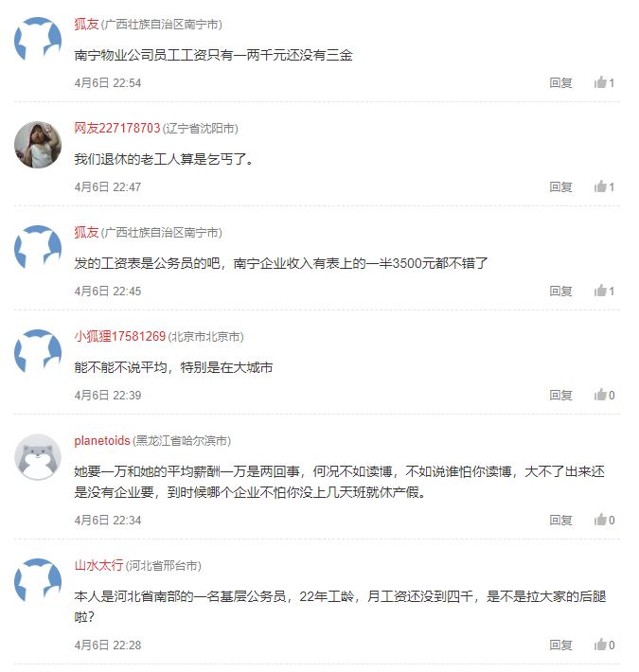Click the photo avatar of 网友227178703

(39, 145)
